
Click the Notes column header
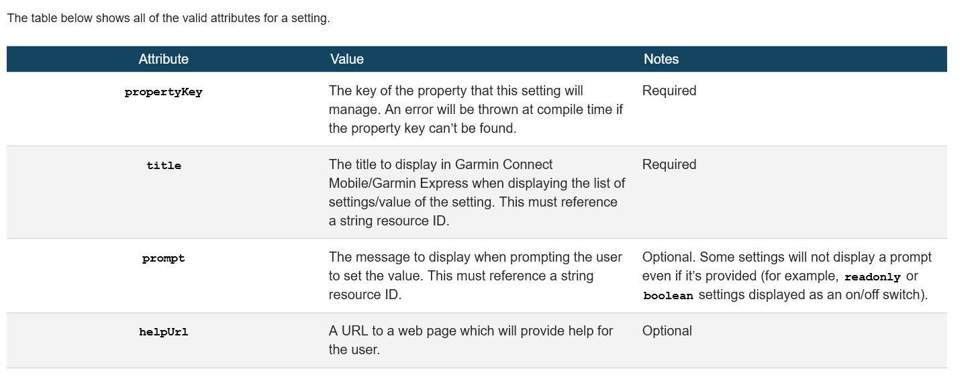click(x=660, y=59)
